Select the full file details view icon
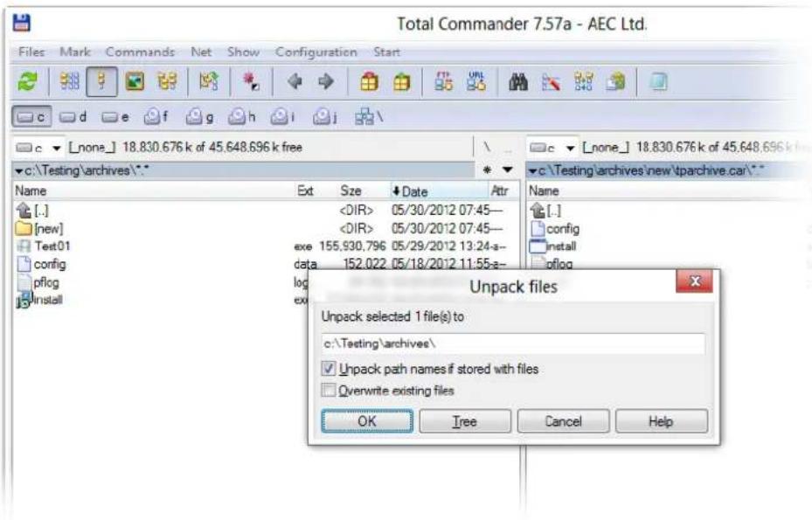Image resolution: width=812 pixels, height=520 pixels. (x=101, y=82)
